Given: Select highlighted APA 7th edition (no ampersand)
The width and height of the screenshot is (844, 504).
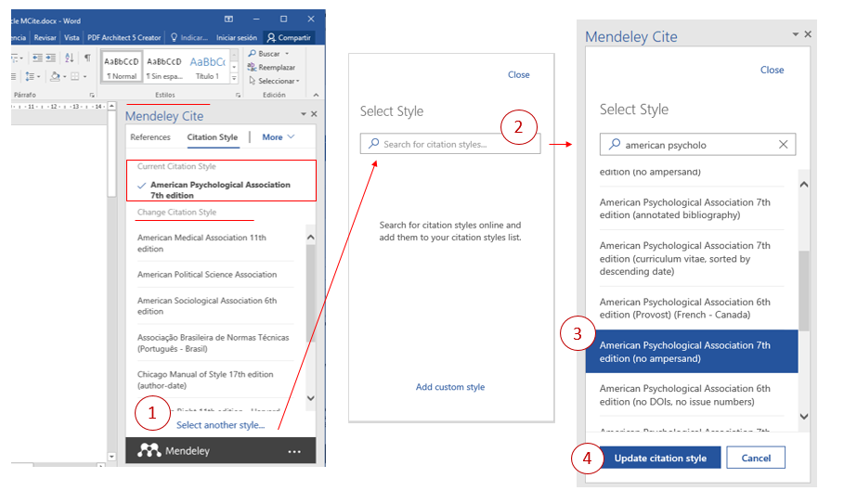Looking at the screenshot, I should (692, 351).
